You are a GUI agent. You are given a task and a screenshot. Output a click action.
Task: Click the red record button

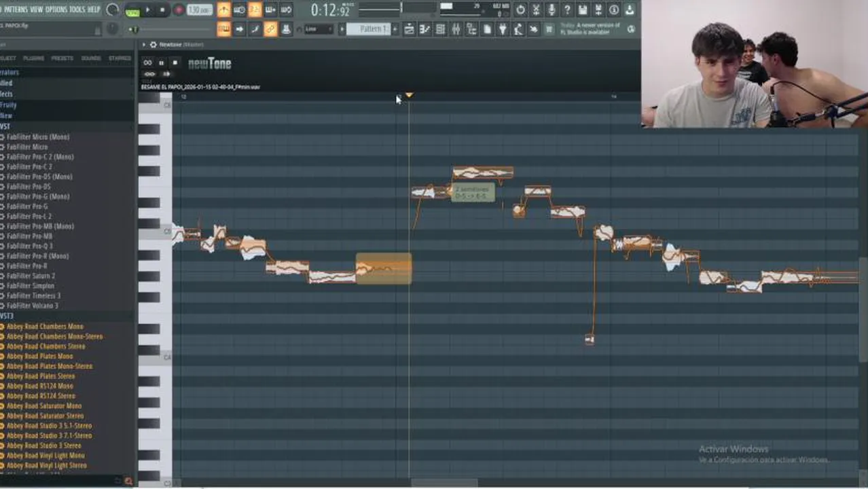(179, 10)
